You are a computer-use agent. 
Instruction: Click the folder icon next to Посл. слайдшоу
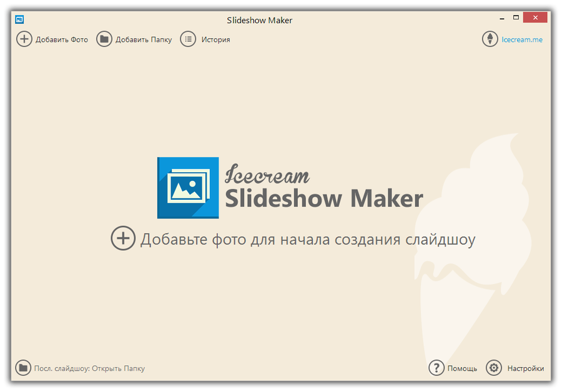coord(22,368)
